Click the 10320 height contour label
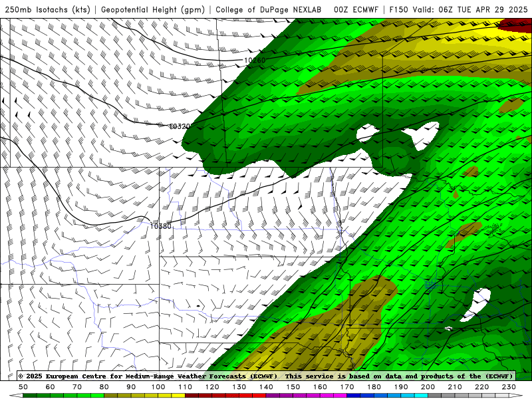Viewport: 532px width, 399px height. [180, 126]
